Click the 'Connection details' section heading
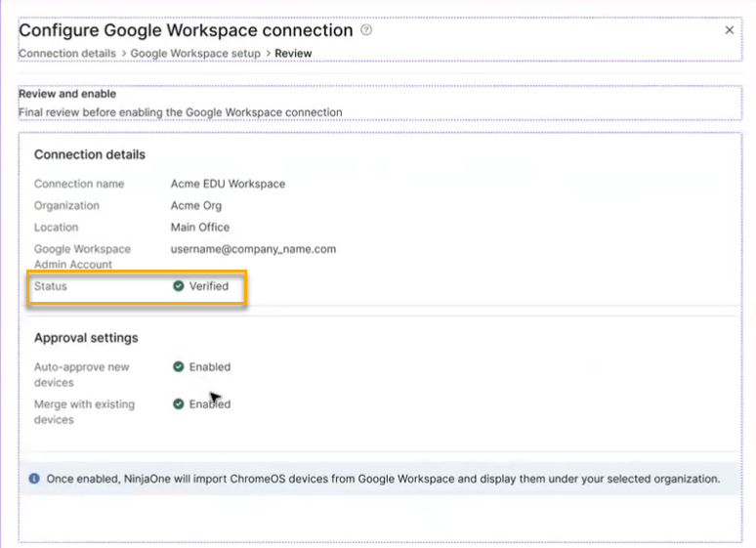Viewport: 756px width, 548px height. coord(90,154)
